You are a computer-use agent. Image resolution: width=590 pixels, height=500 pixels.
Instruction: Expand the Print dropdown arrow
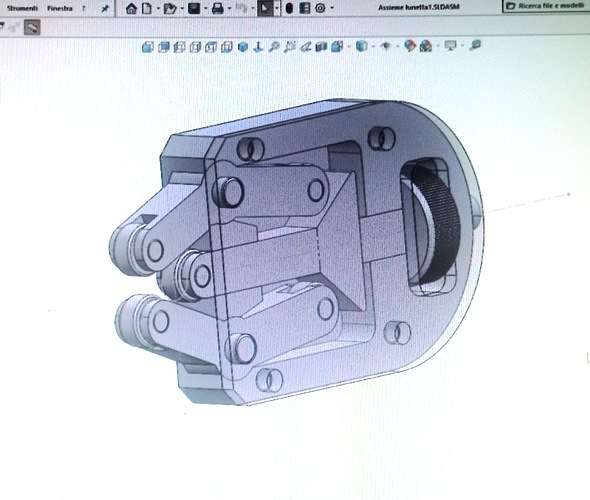click(x=229, y=8)
